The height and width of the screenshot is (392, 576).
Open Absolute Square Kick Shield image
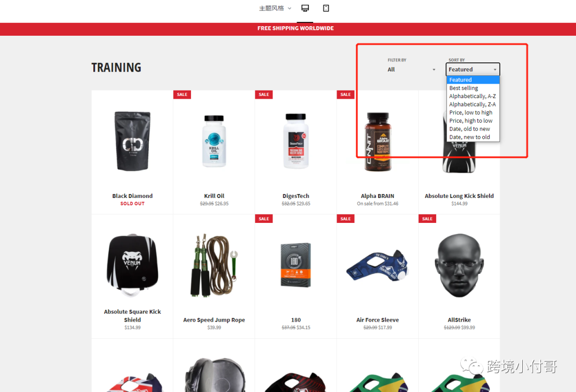coord(132,265)
